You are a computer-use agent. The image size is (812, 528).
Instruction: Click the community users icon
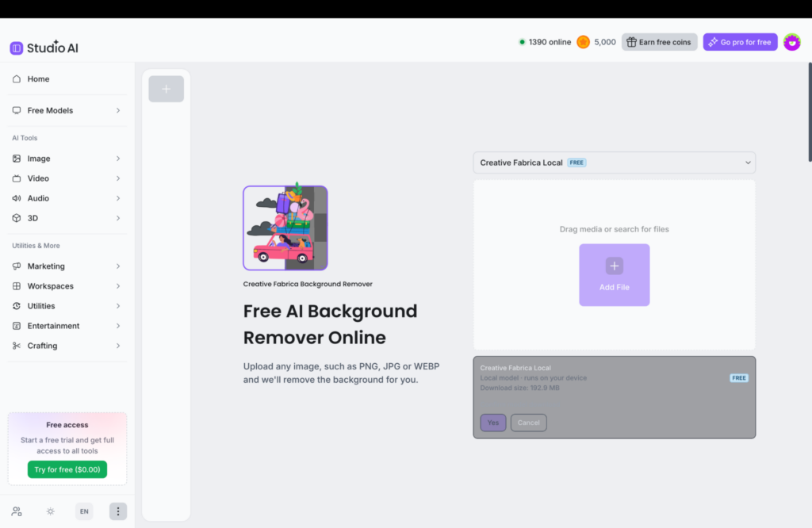[17, 511]
